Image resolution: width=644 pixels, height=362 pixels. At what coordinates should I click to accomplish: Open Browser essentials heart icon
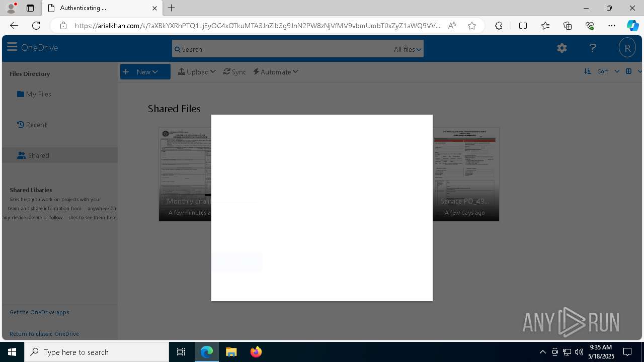tap(590, 26)
